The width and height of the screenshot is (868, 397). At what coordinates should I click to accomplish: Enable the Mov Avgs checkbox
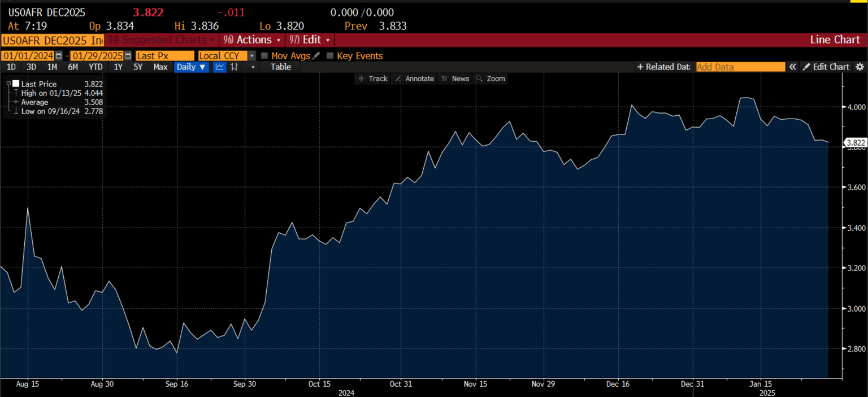pos(264,56)
